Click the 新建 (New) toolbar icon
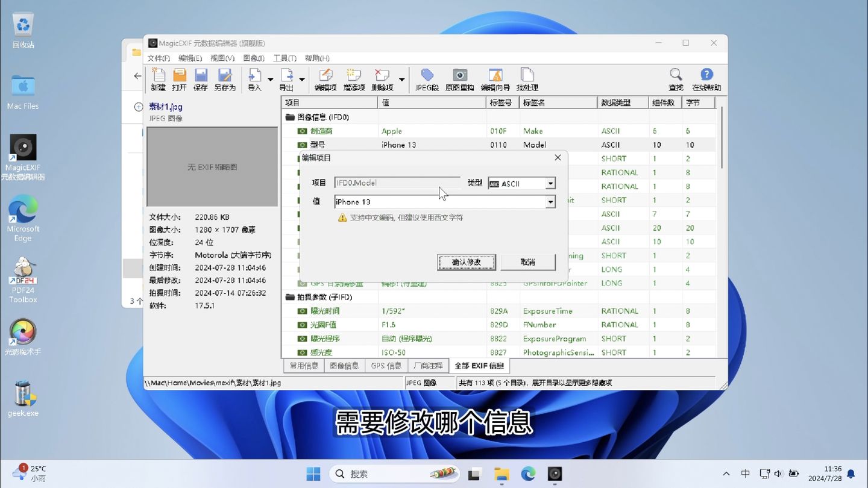 [159, 80]
